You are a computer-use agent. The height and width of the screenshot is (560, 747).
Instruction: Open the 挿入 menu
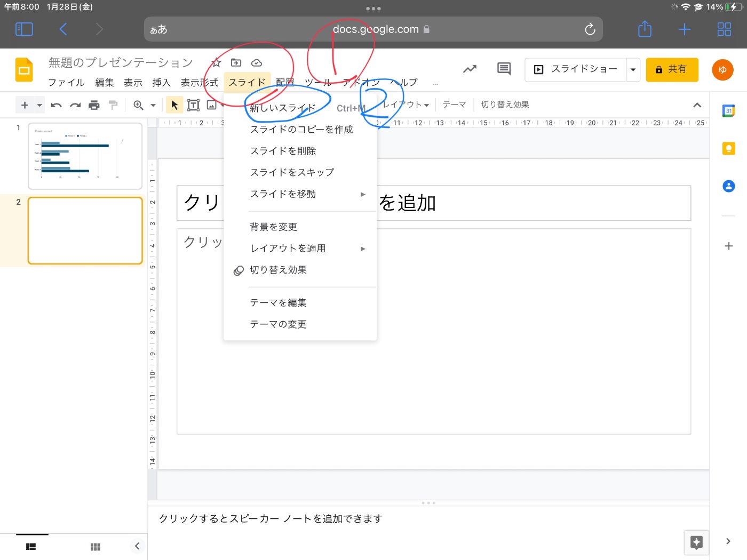[x=161, y=83]
